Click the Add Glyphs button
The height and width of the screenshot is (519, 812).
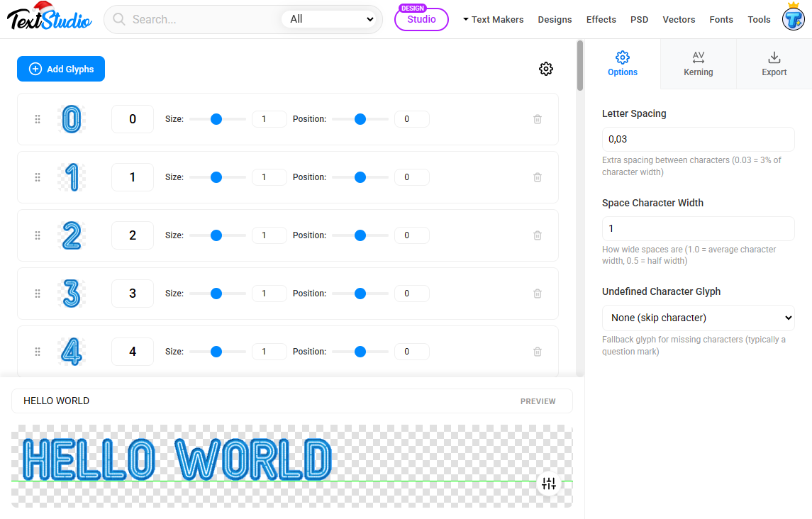pos(61,69)
